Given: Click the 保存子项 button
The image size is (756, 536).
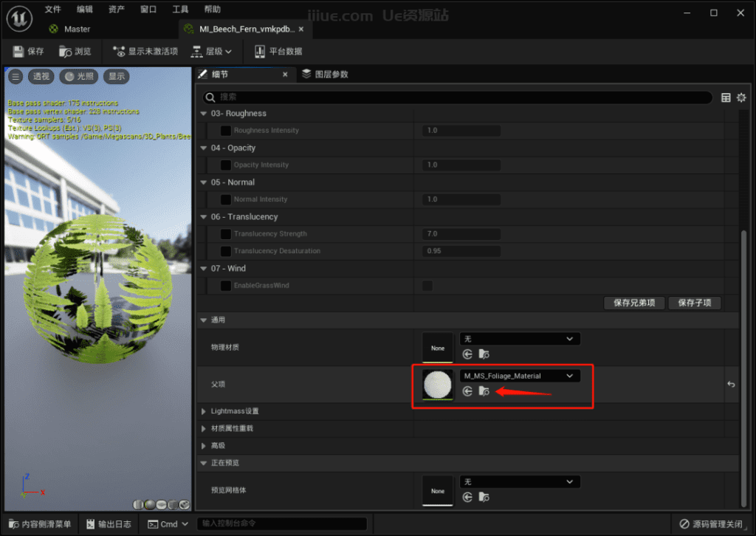Looking at the screenshot, I should tap(694, 303).
